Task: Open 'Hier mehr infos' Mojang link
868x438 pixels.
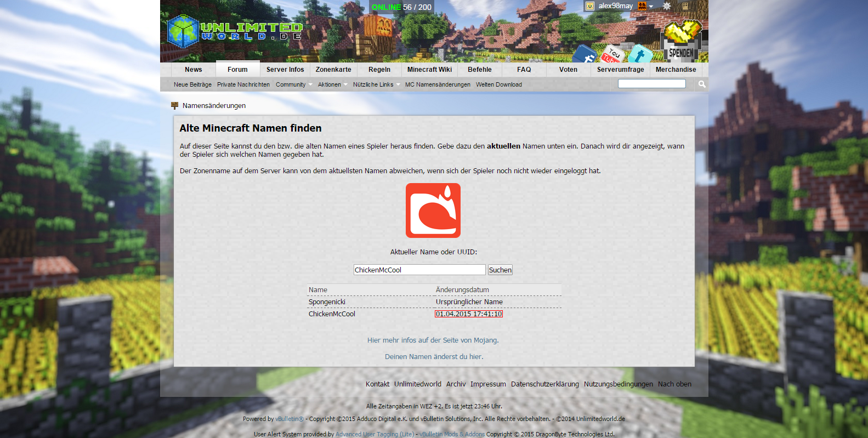Action: click(x=433, y=340)
